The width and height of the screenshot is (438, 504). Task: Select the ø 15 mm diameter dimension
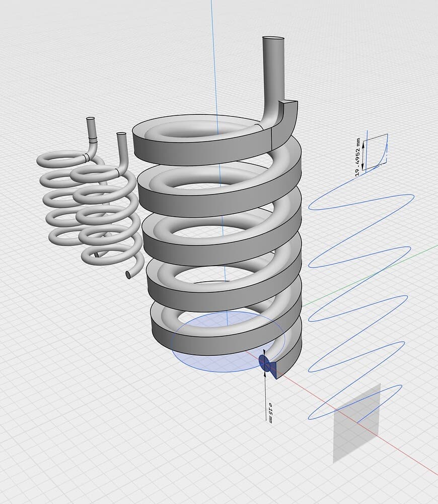click(x=270, y=412)
